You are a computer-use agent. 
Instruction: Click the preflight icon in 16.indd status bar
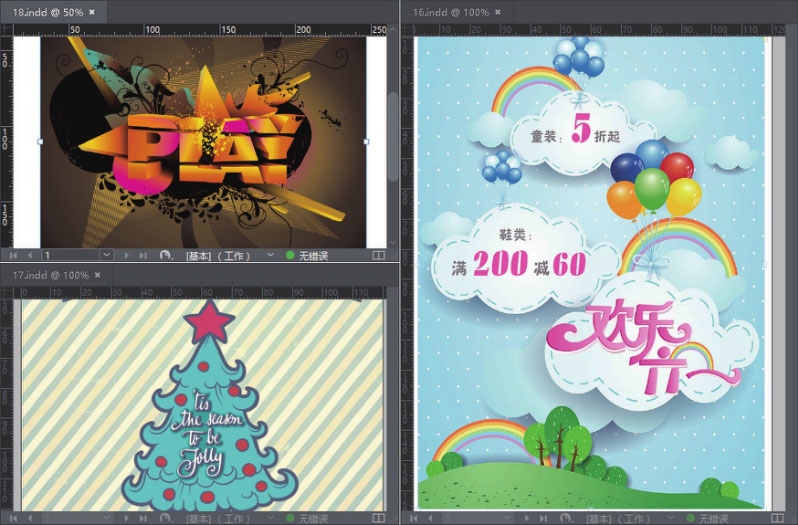tap(565, 518)
